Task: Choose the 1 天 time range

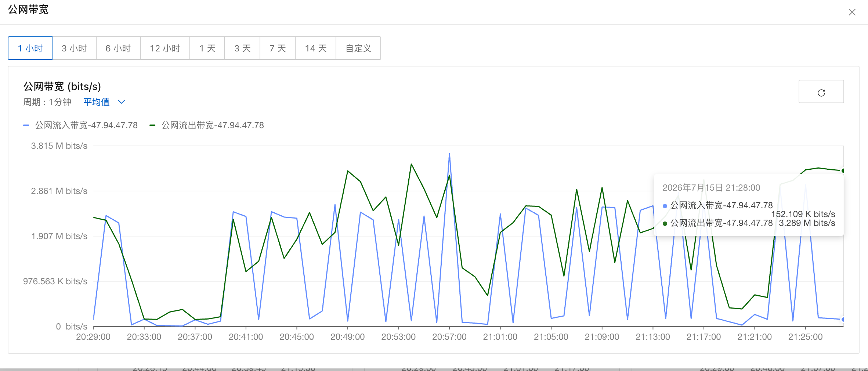Action: click(x=207, y=48)
